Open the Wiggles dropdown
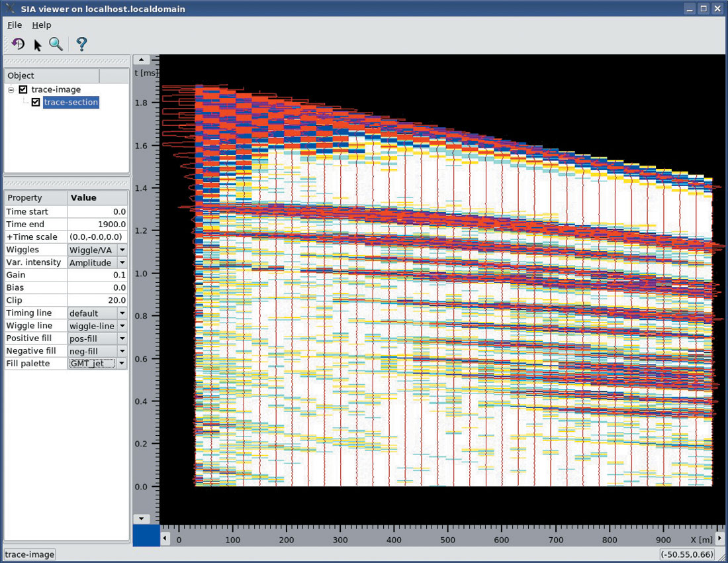Image resolution: width=728 pixels, height=563 pixels. point(97,250)
